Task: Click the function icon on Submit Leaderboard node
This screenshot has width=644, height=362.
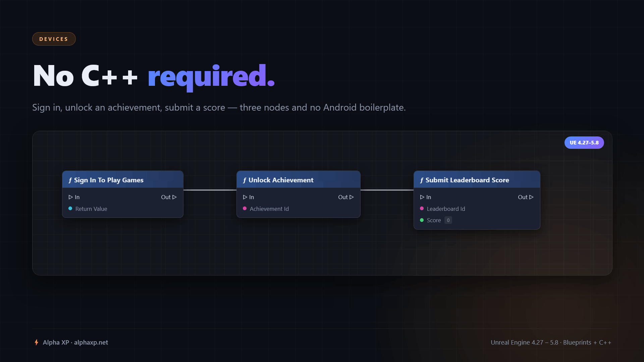Action: (422, 180)
